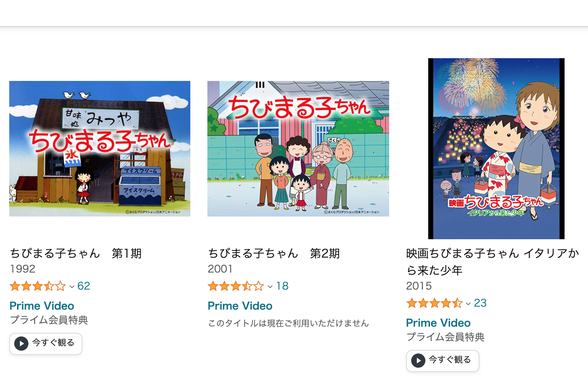Play the movie via the 今すぐ観る play icon

point(418,361)
